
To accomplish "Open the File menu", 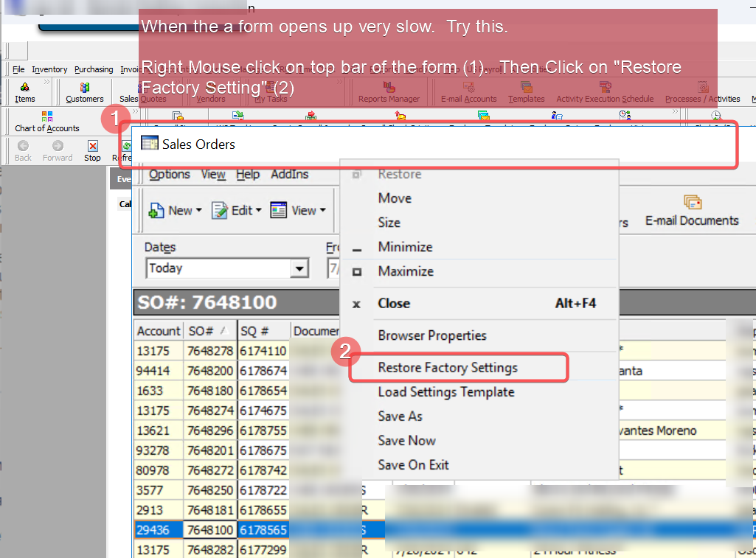I will [18, 69].
